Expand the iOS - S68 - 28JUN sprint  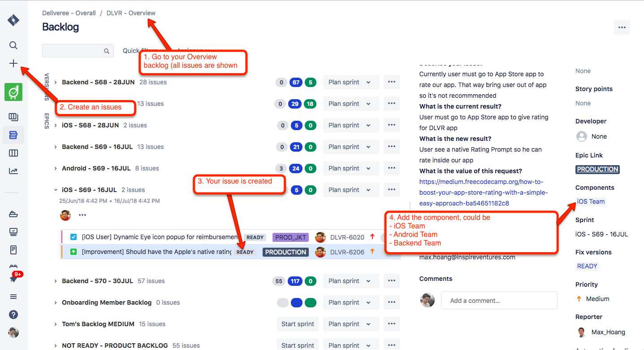56,125
